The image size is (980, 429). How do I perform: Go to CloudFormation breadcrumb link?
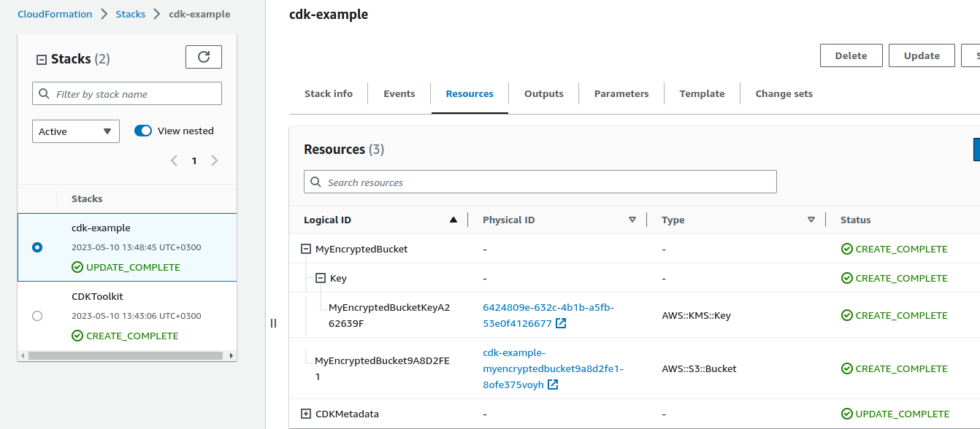click(x=55, y=14)
